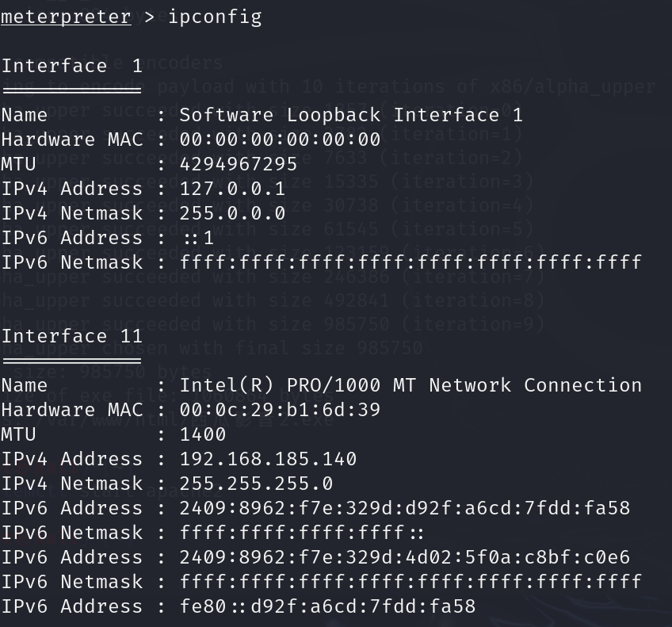Image resolution: width=672 pixels, height=627 pixels.
Task: Click the link-local fe80 IPv6 address
Action: [327, 606]
